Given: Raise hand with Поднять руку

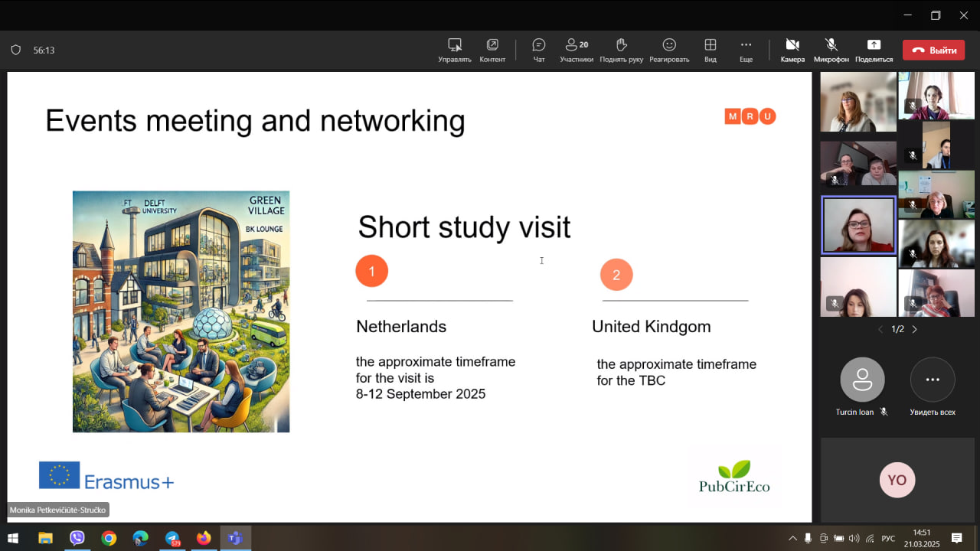Looking at the screenshot, I should click(621, 50).
